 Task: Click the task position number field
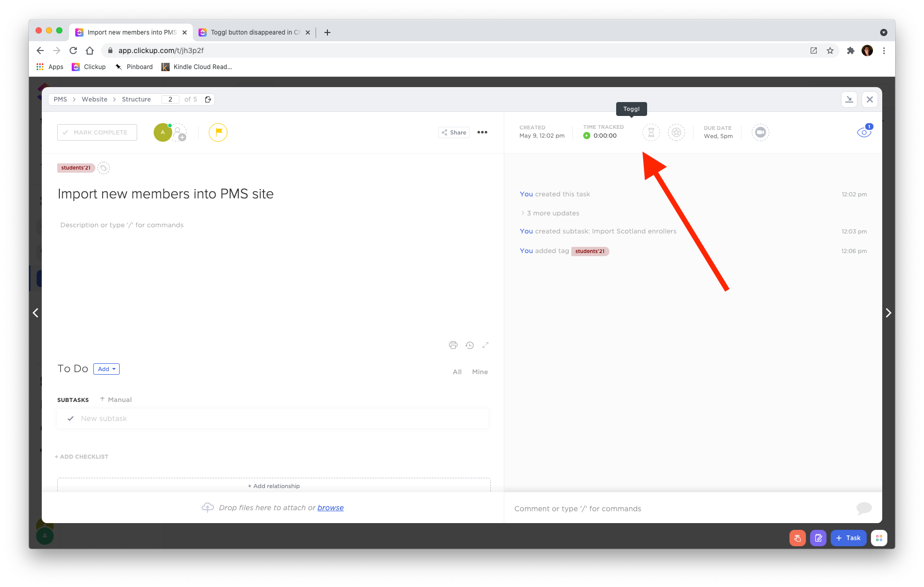[170, 99]
